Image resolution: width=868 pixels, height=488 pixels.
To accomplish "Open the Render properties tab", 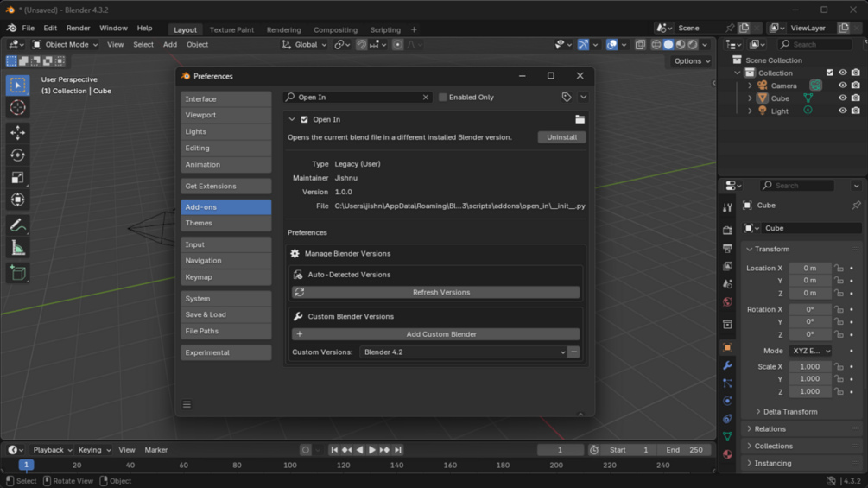I will tap(727, 230).
